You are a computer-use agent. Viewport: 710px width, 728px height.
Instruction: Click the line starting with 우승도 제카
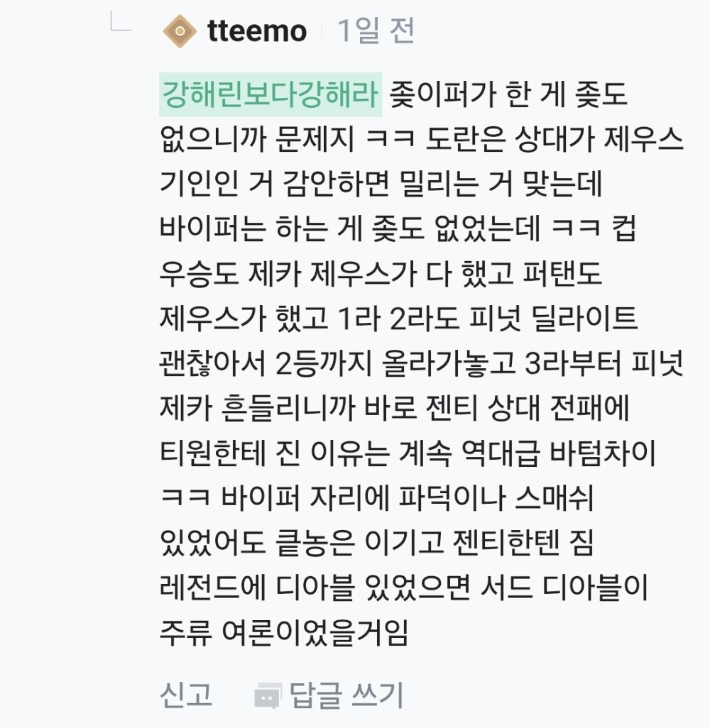coord(381,274)
